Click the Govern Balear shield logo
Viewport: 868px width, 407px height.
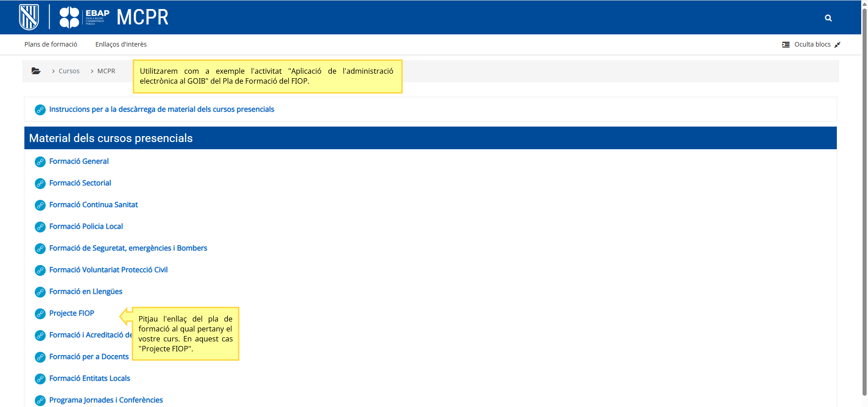[29, 17]
